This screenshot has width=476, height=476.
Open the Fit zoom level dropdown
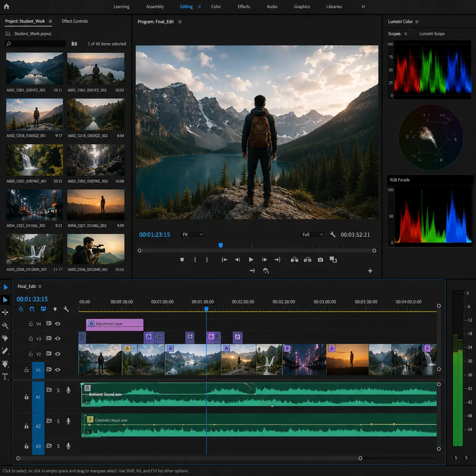(192, 235)
